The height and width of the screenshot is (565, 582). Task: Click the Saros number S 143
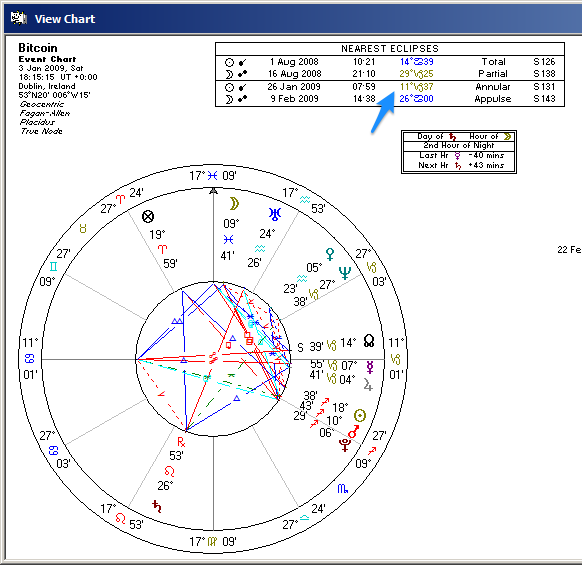tap(544, 99)
